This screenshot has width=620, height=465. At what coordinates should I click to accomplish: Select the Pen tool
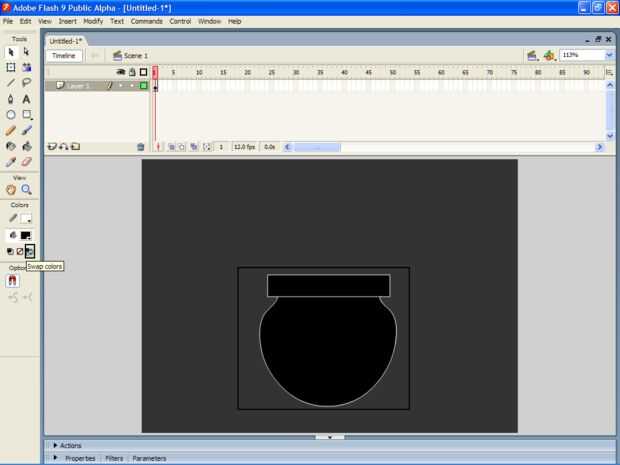11,99
